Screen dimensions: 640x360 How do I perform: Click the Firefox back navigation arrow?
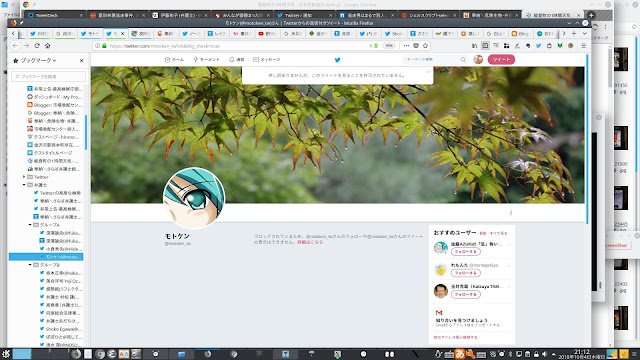tap(16, 46)
